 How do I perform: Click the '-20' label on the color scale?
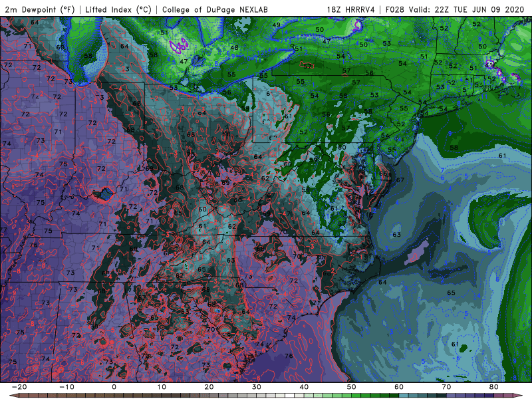19,387
